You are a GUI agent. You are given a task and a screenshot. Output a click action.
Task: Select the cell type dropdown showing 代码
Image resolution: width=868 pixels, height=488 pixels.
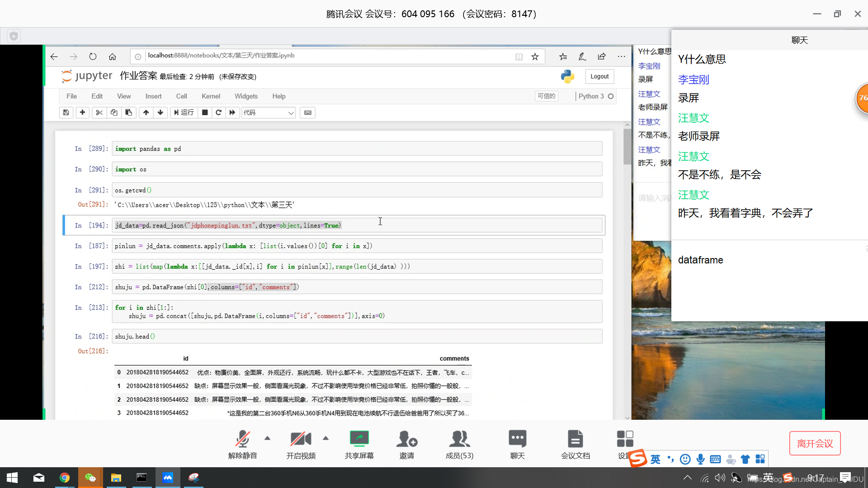[x=267, y=113]
